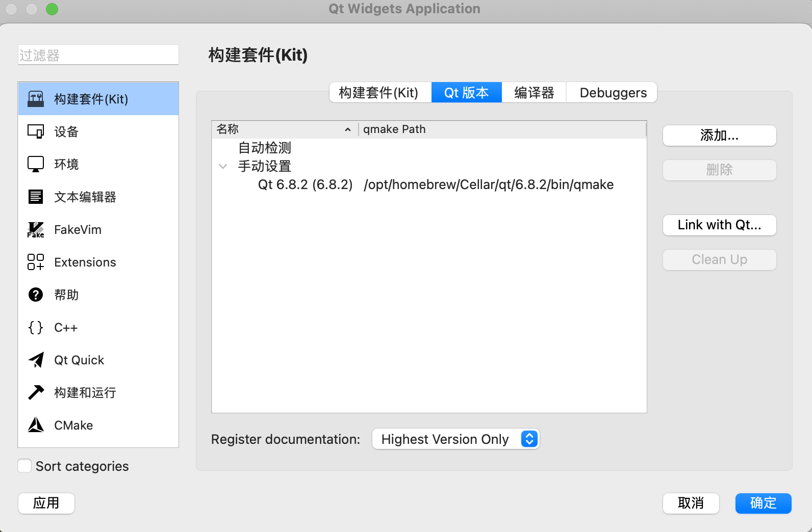Select the Extensions grid icon

(x=36, y=262)
